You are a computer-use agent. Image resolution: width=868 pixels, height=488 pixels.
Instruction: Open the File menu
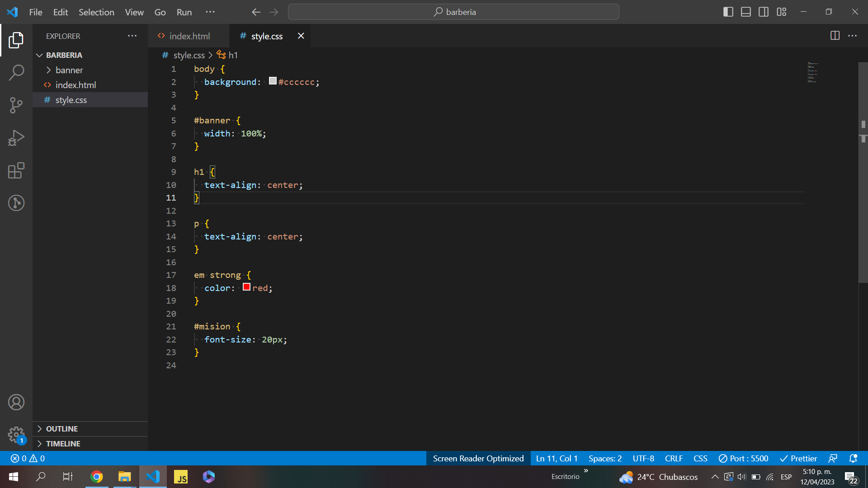36,12
